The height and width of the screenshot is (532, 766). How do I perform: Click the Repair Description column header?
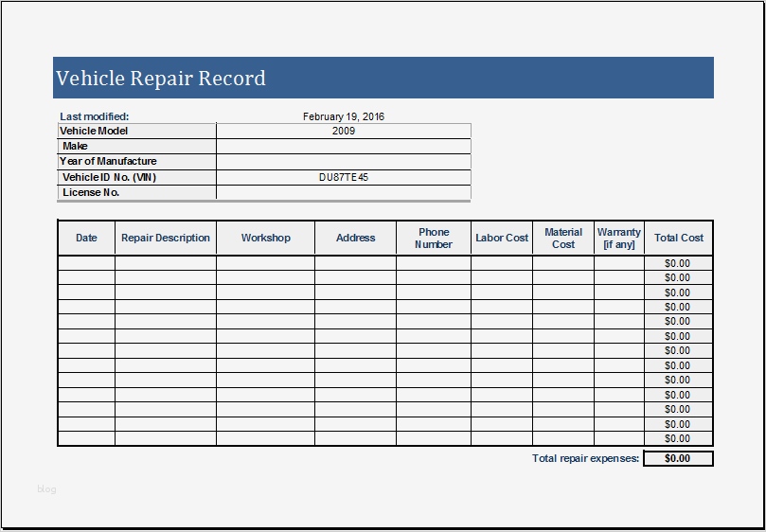click(x=166, y=238)
